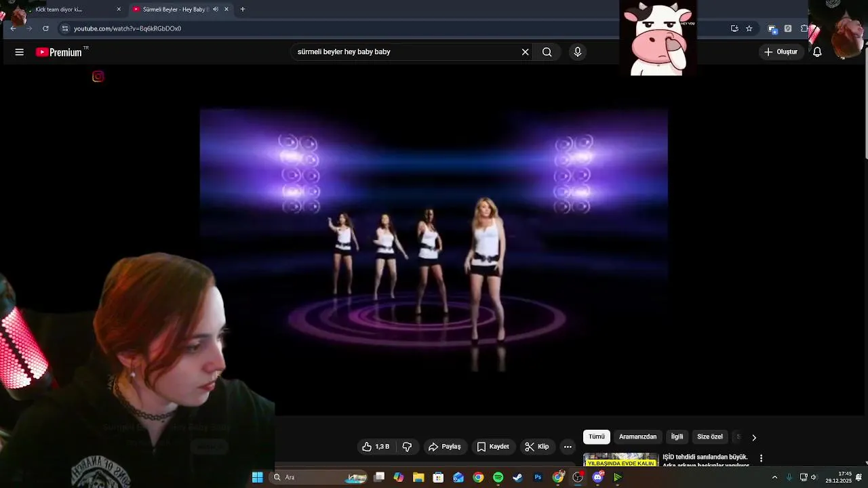Bookmark this page with the star

(x=749, y=28)
